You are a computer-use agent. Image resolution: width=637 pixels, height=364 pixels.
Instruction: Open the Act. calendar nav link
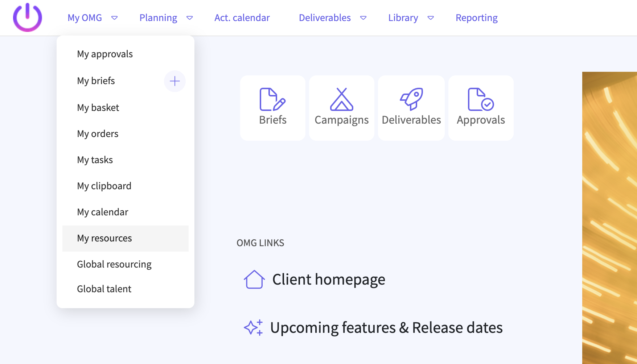point(242,18)
